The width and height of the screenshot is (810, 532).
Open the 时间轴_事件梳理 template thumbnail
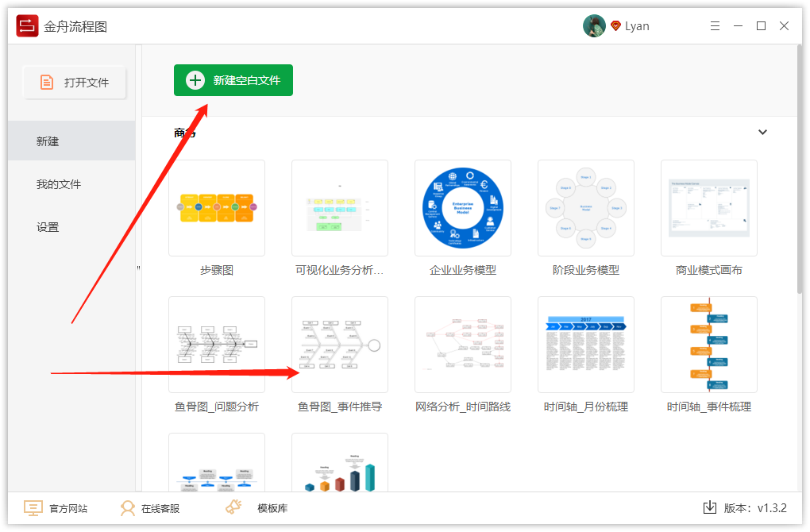click(x=708, y=345)
